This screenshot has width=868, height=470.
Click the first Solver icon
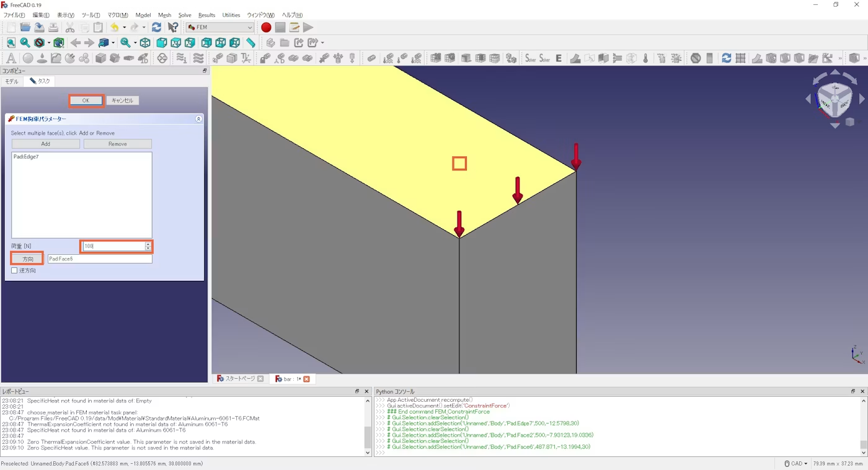530,58
